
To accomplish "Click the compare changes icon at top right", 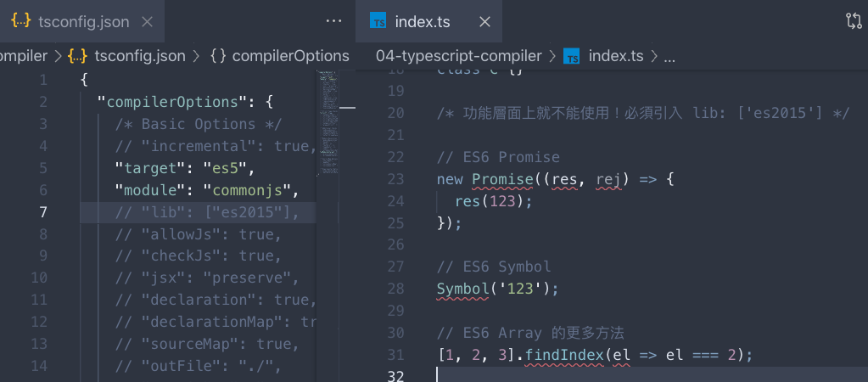I will tap(854, 21).
